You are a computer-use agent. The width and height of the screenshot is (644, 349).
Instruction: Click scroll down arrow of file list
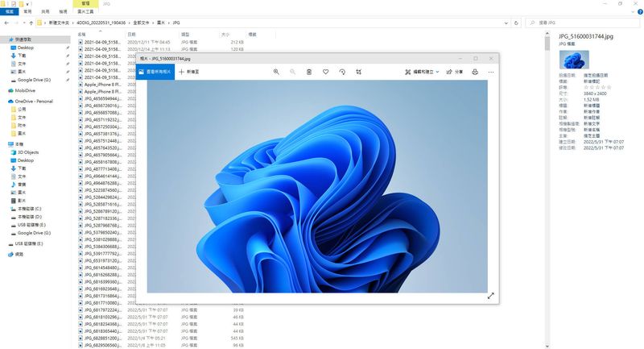[x=547, y=346]
